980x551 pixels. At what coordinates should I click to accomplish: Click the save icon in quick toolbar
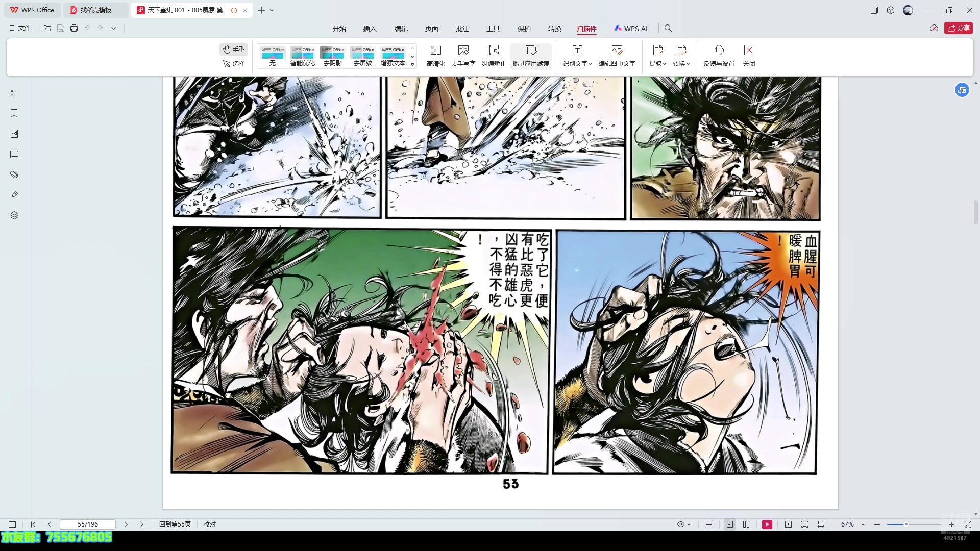point(61,28)
